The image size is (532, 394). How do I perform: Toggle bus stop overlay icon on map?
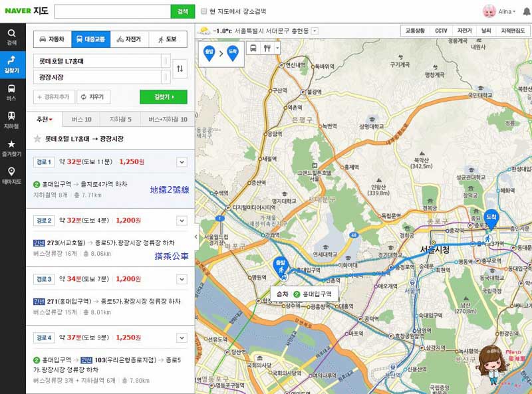pos(253,48)
